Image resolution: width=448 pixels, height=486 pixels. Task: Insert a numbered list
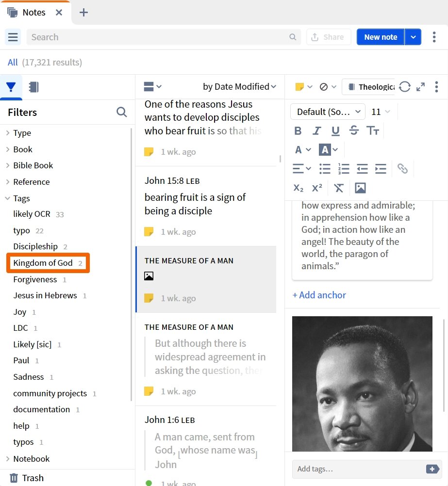point(344,169)
